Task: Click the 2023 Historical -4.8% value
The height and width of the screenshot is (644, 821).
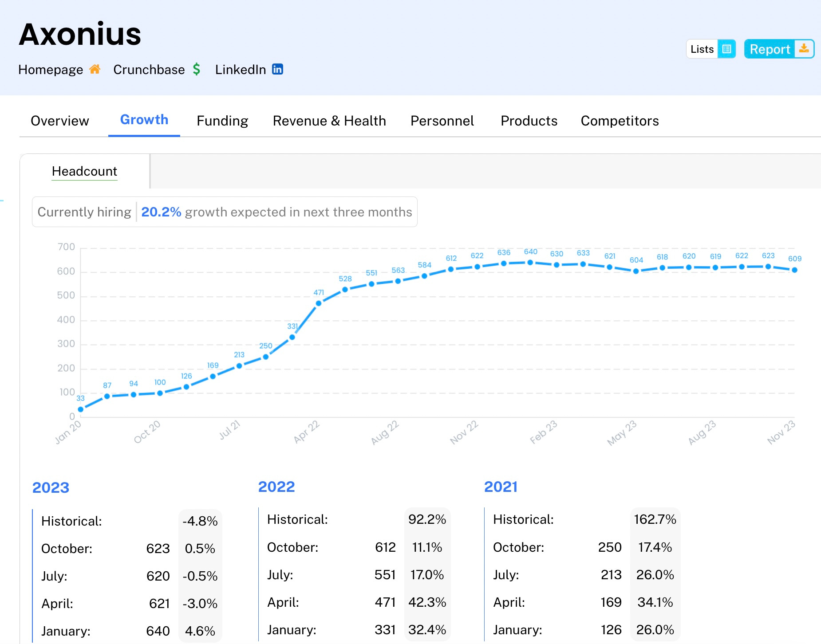Action: [x=200, y=521]
